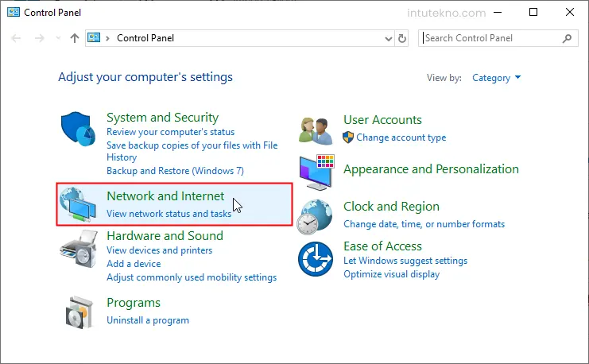Open the recent locations dropdown arrow

click(x=58, y=38)
